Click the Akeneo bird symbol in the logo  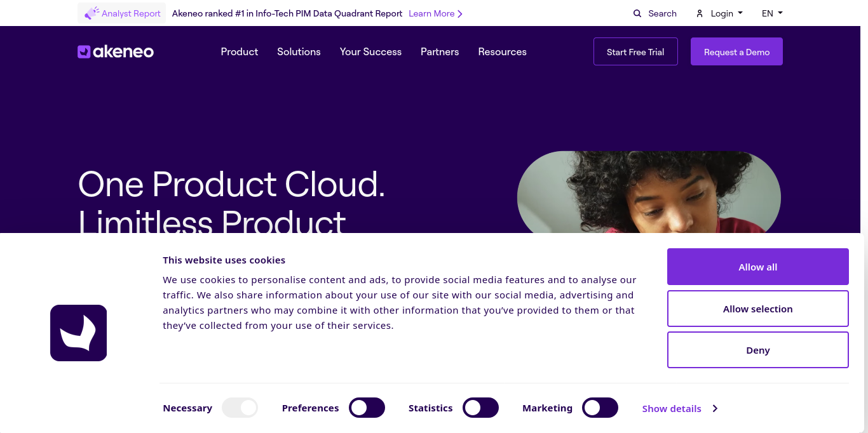point(83,51)
